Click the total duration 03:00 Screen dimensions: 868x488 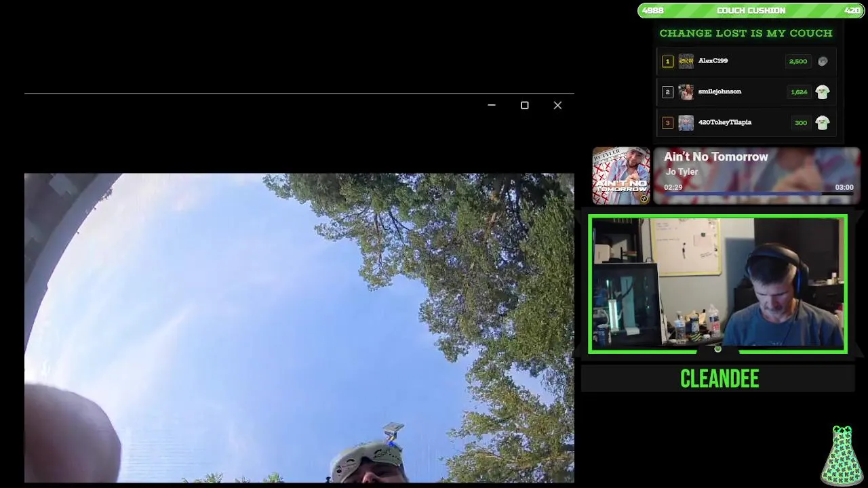pos(844,187)
